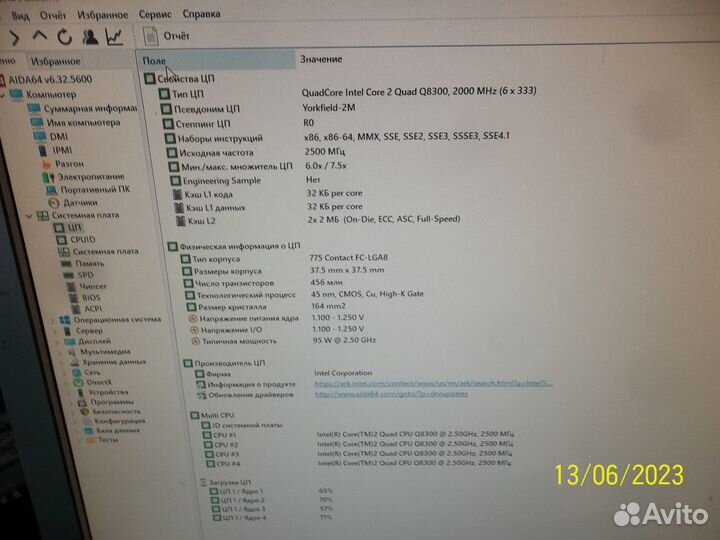Click the DirectX icon in tree
The height and width of the screenshot is (540, 720).
pyautogui.click(x=79, y=382)
